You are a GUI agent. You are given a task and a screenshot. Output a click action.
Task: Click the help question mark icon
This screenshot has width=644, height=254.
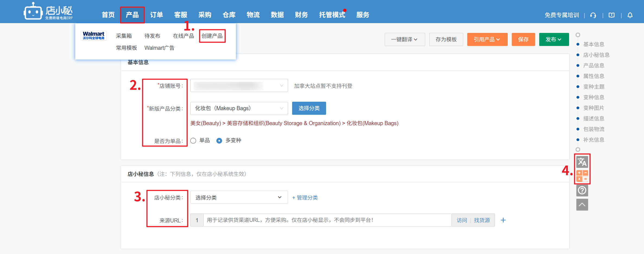coord(582,190)
